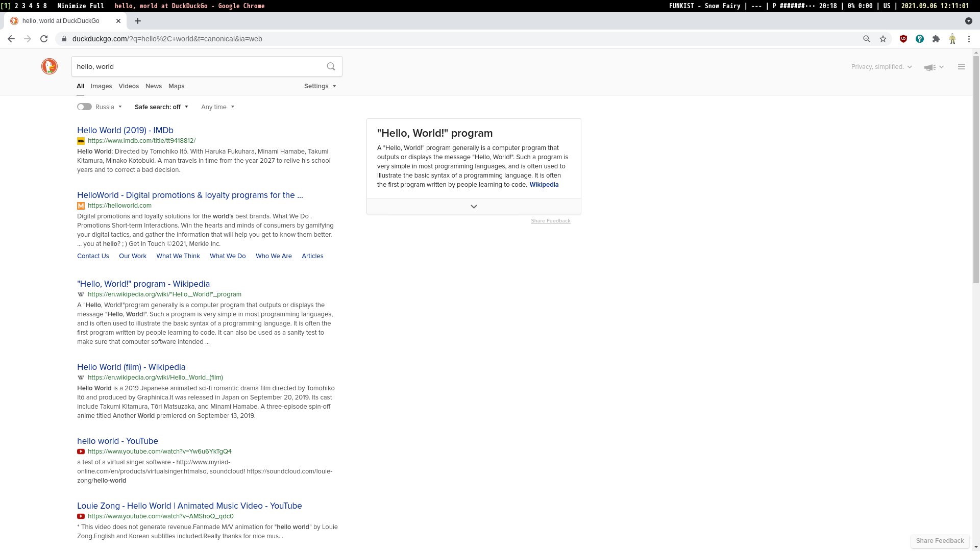Click the DuckDuckGo logo icon

pos(50,66)
